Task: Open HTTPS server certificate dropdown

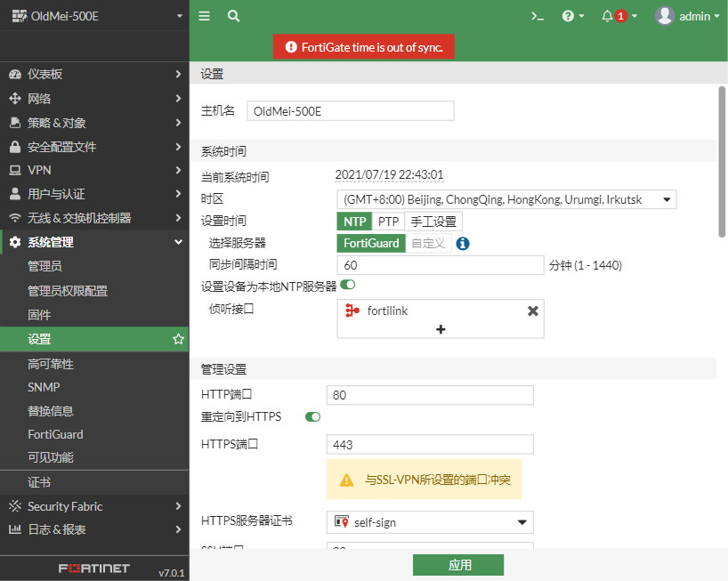Action: 430,522
